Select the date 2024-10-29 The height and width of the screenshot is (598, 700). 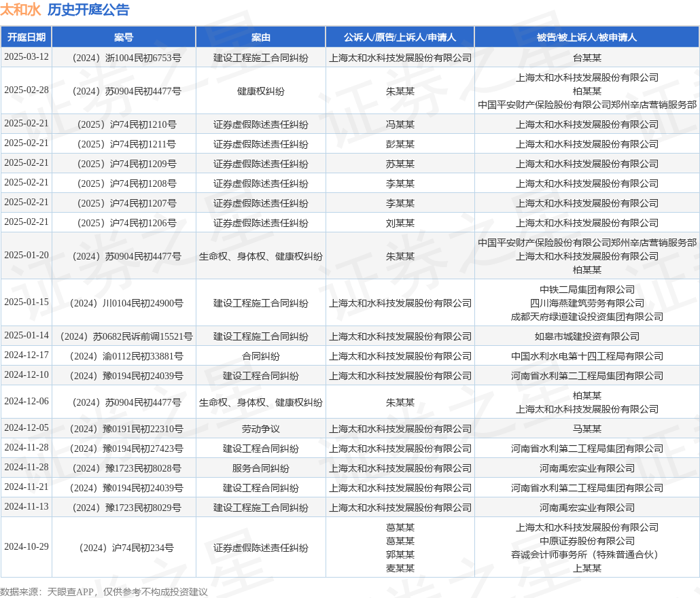tap(27, 546)
